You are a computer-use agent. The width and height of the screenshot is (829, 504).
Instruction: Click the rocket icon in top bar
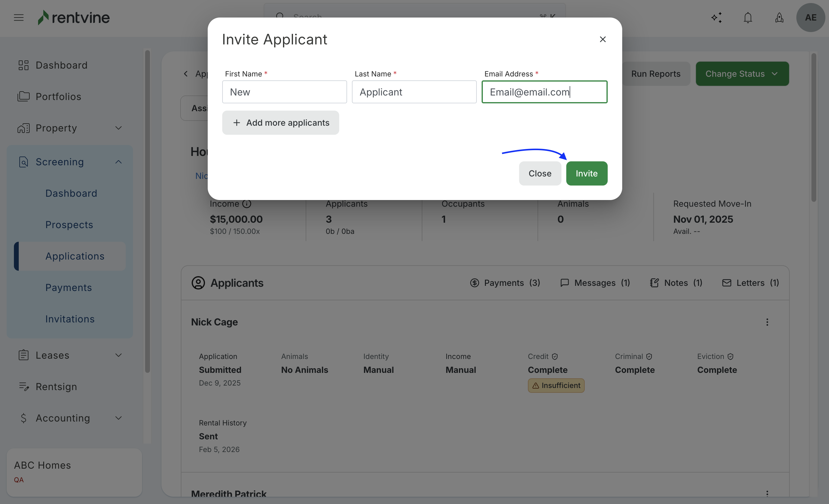779,18
